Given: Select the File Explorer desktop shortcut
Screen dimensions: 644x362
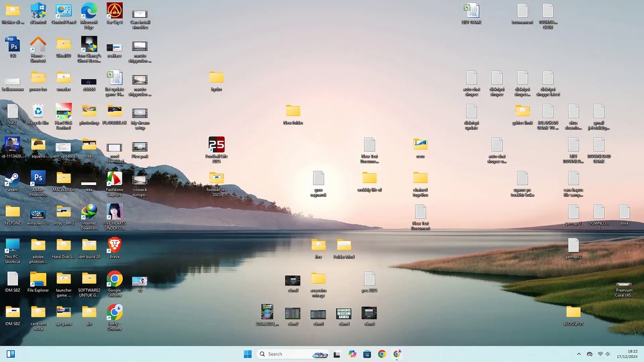Looking at the screenshot, I should (38, 282).
